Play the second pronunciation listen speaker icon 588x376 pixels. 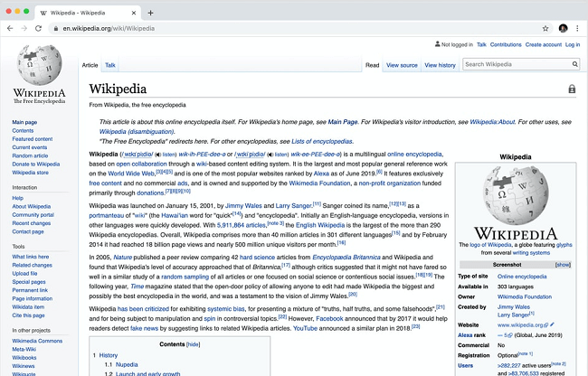[271, 155]
